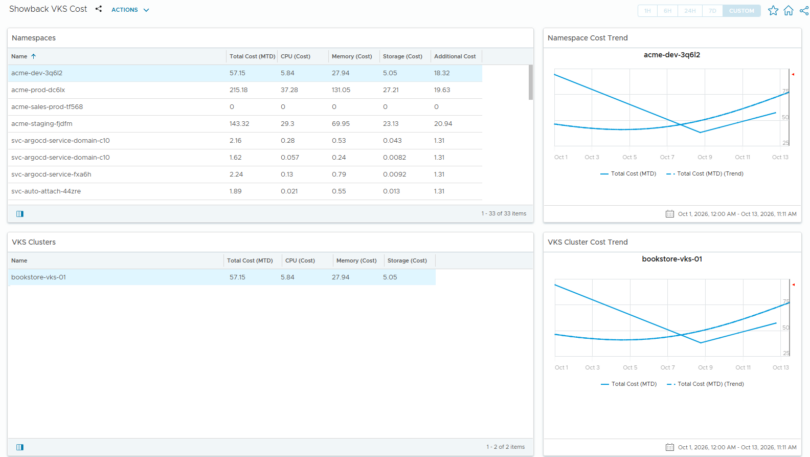Open Namespaces table column chooser icon

[x=20, y=214]
